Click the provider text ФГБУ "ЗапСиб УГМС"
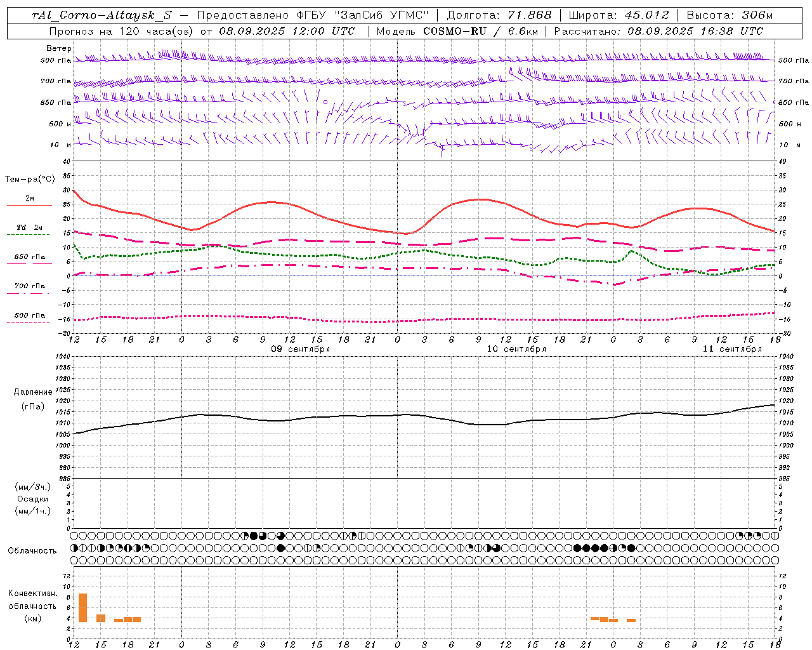Image resolution: width=812 pixels, height=650 pixels. click(x=363, y=15)
